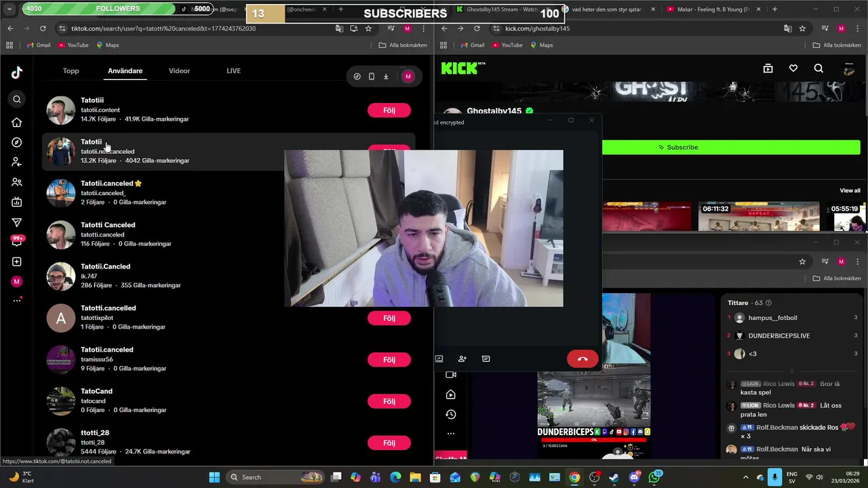Reload the Kick browser window
This screenshot has width=868, height=488.
pyautogui.click(x=477, y=28)
